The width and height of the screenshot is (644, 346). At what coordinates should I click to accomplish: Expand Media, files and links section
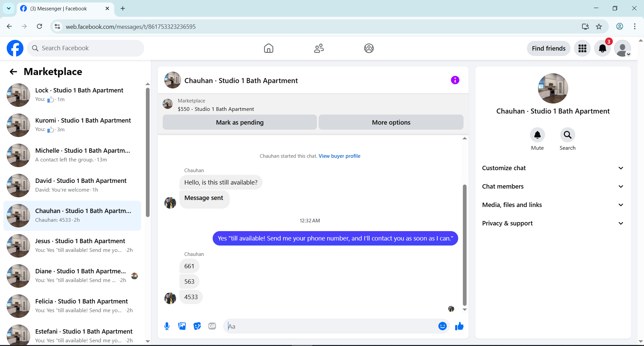pyautogui.click(x=553, y=205)
